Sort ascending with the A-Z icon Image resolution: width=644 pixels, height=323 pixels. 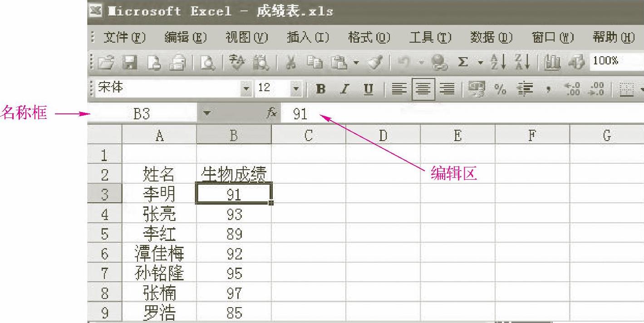498,62
